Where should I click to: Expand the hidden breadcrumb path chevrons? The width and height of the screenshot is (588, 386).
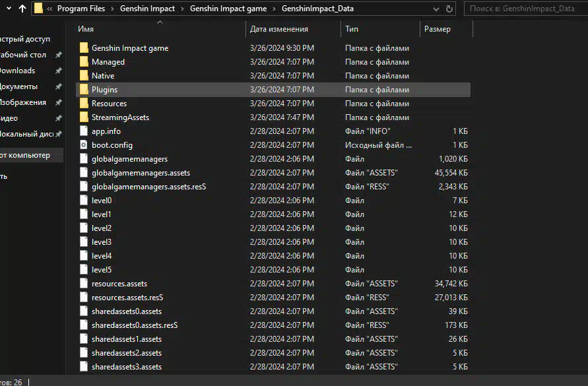point(50,9)
